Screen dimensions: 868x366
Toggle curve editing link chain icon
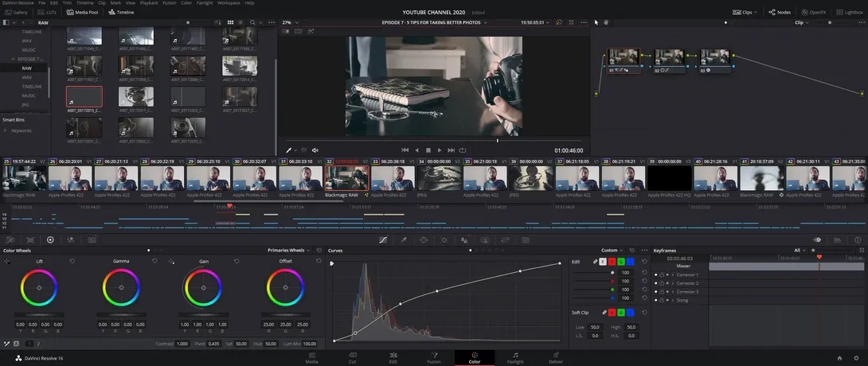(x=596, y=262)
